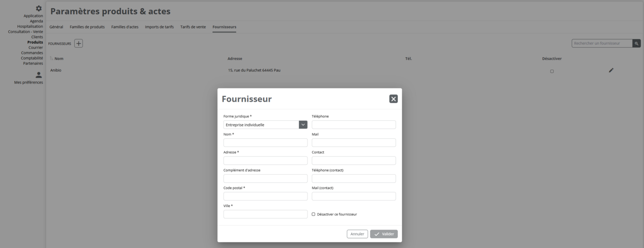This screenshot has width=644, height=248.
Task: Check the Désactiver box for Anibio row
Action: pos(552,71)
